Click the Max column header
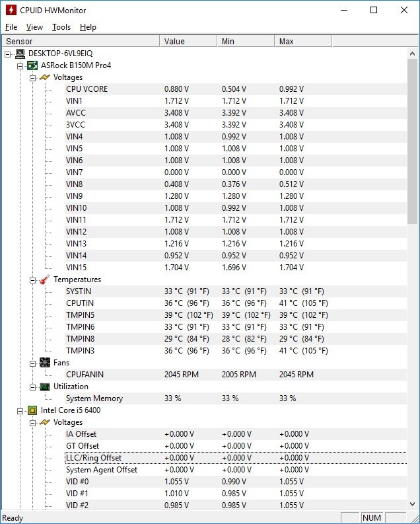 303,41
